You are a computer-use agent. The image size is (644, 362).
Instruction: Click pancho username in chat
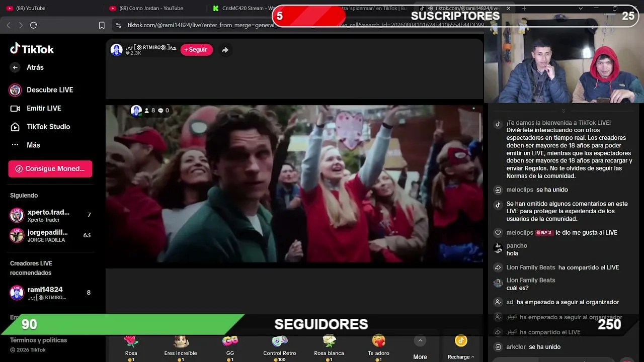[x=517, y=246]
